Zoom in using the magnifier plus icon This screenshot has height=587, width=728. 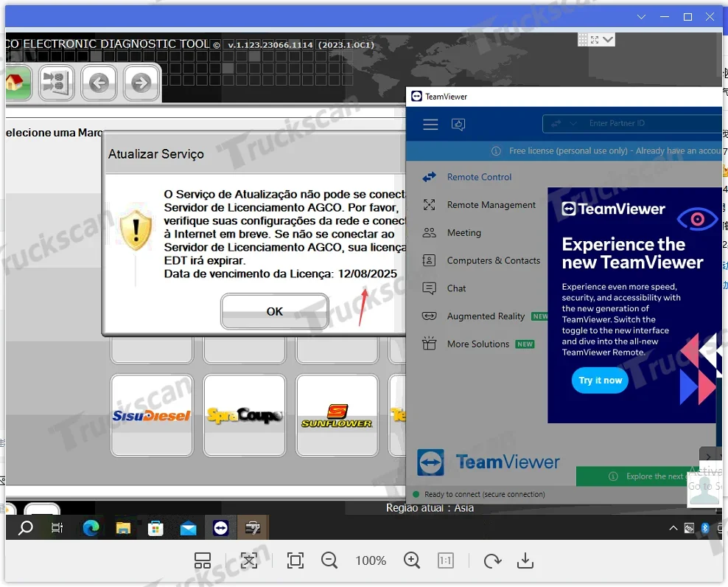pos(413,561)
